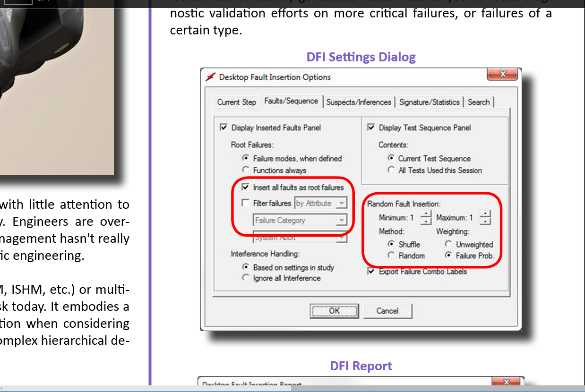Image resolution: width=585 pixels, height=392 pixels.
Task: Click the Contents label
Action: [x=394, y=145]
